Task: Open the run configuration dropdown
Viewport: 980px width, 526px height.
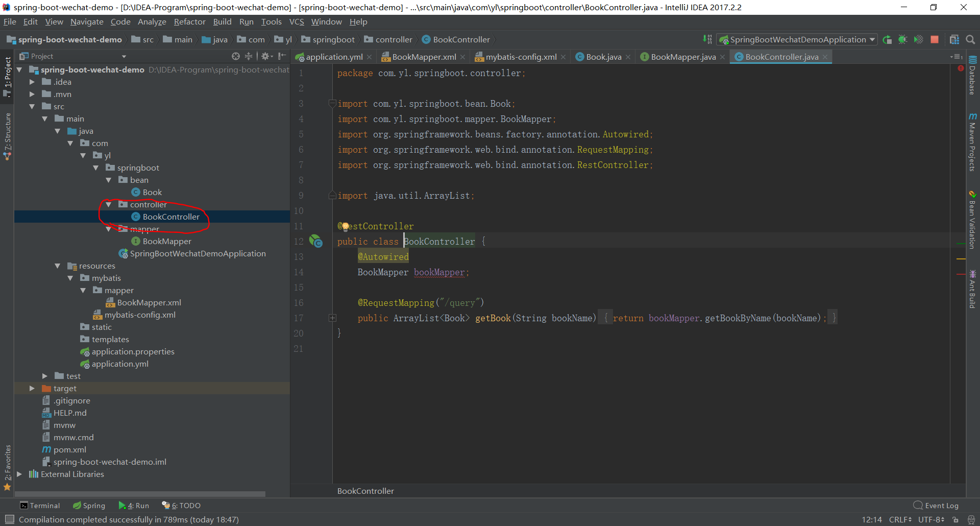Action: click(797, 39)
